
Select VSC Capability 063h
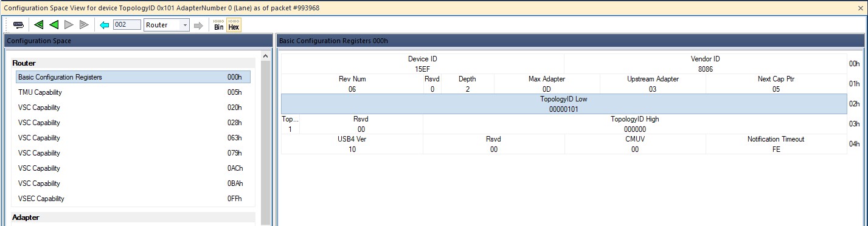pos(133,138)
